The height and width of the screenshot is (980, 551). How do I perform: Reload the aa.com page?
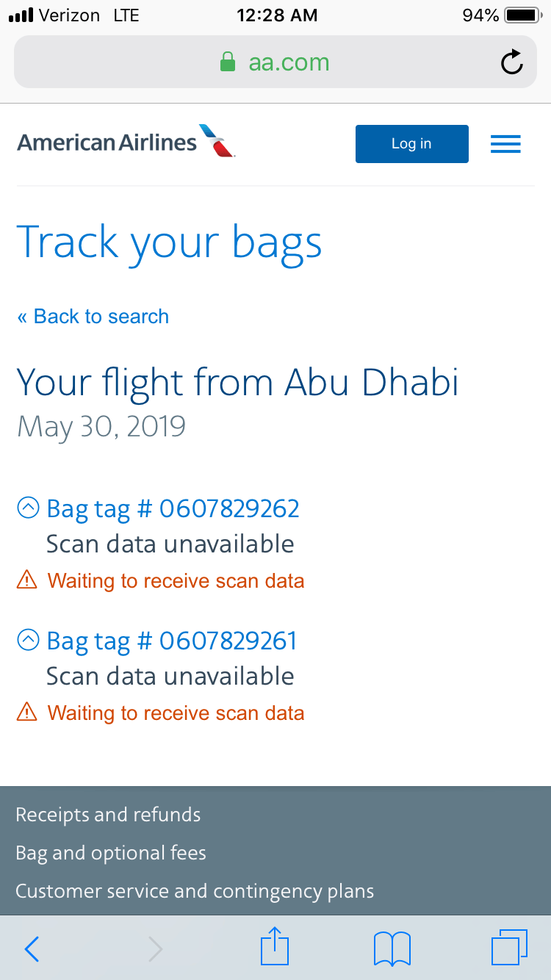511,62
